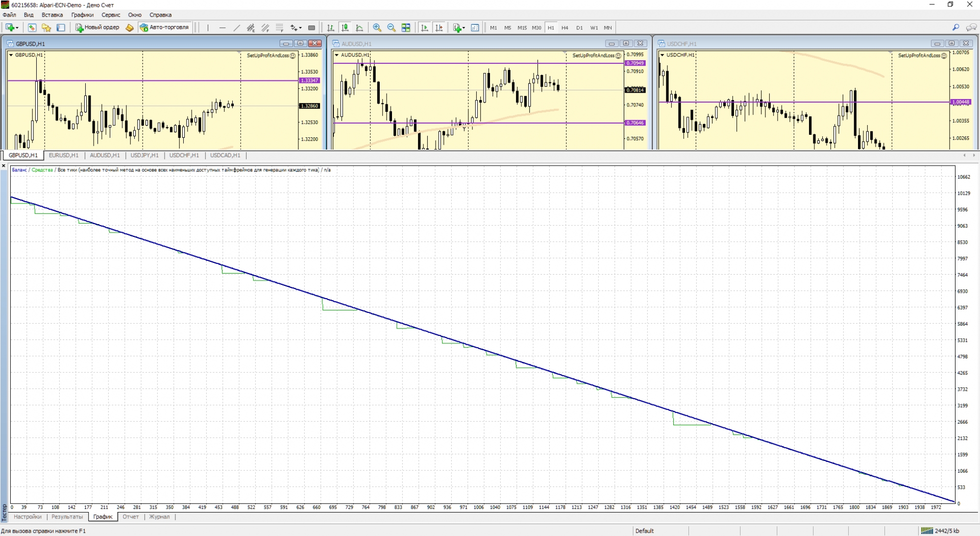Click the Новый ордер button

tap(98, 27)
